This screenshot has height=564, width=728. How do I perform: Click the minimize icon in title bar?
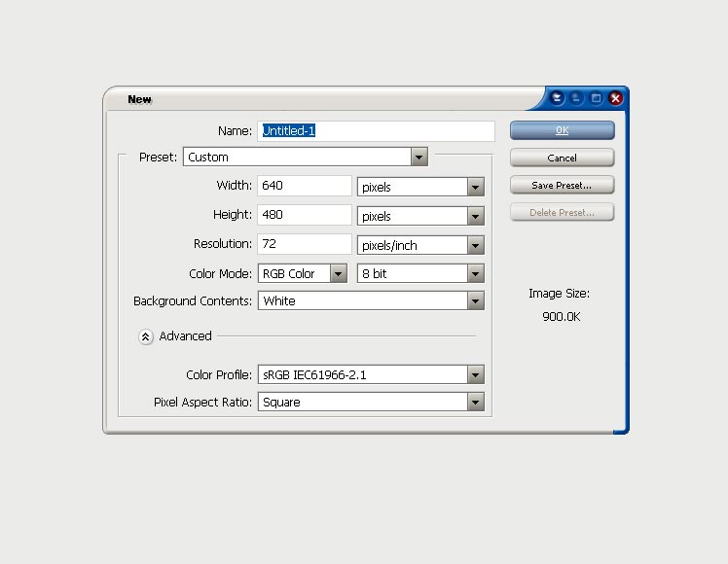576,98
